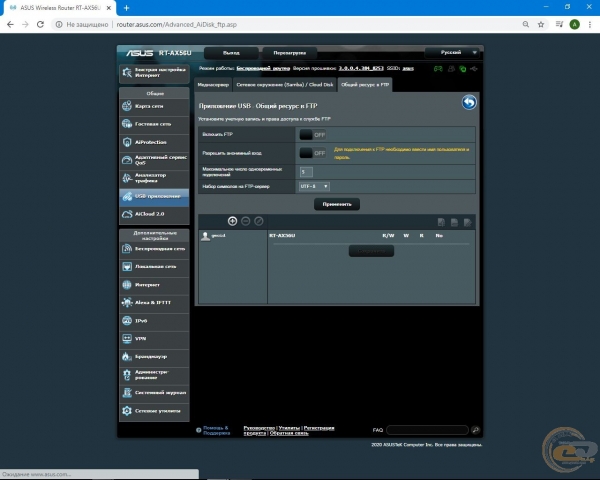
Task: Open System Log (Системный журнал) icon
Action: [x=127, y=392]
